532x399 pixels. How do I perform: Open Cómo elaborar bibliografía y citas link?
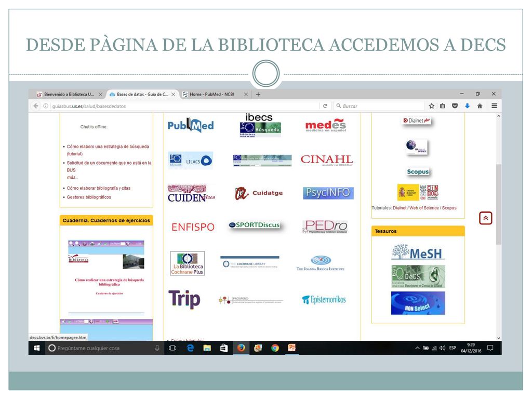point(98,188)
